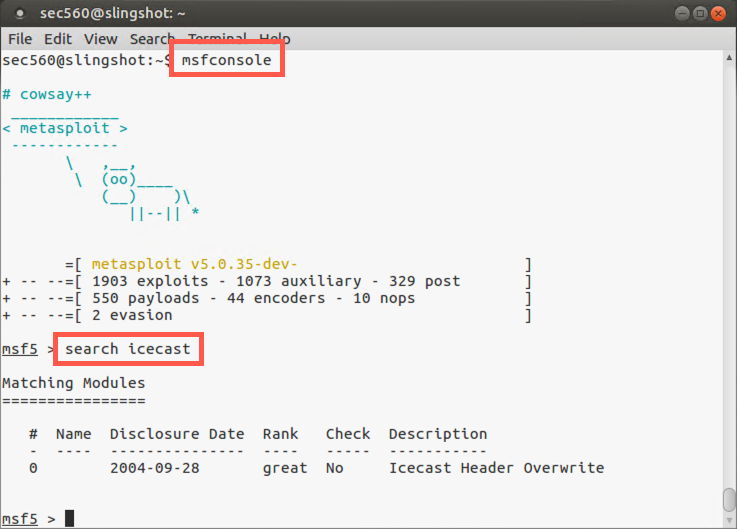This screenshot has height=529, width=737.
Task: Click the '2004-09-28' date value
Action: click(155, 468)
